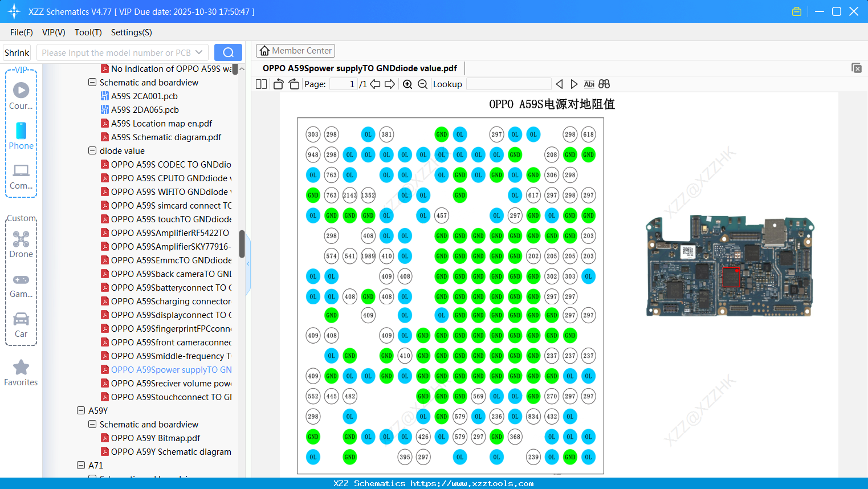868x489 pixels.
Task: Open the Tool(T) menu
Action: [88, 32]
